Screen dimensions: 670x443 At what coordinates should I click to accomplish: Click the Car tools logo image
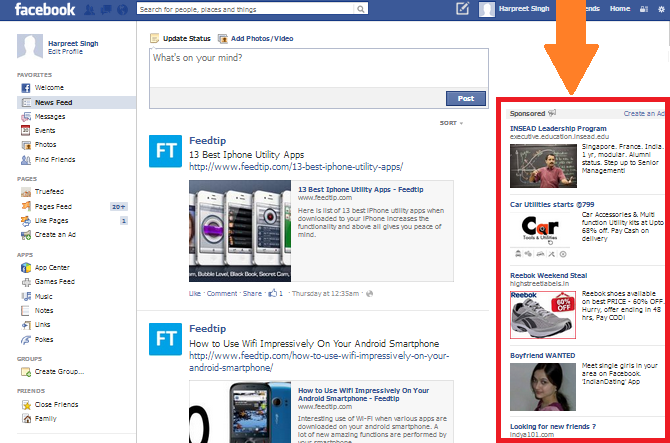[540, 234]
